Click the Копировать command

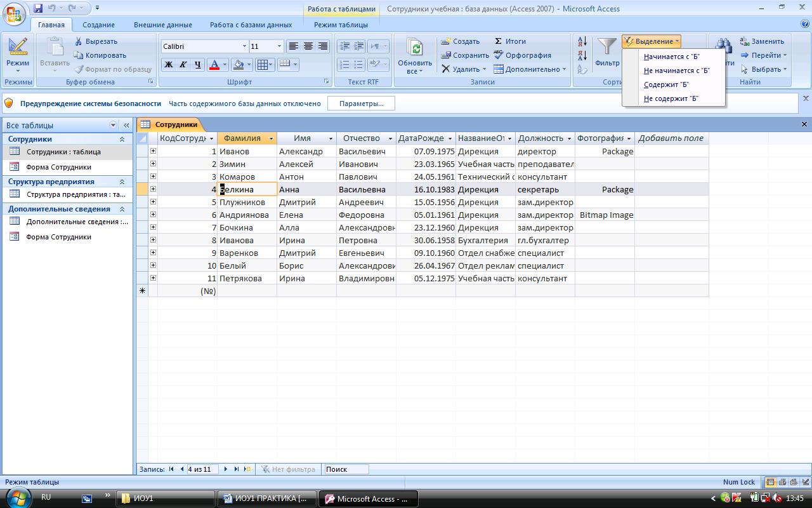point(100,55)
